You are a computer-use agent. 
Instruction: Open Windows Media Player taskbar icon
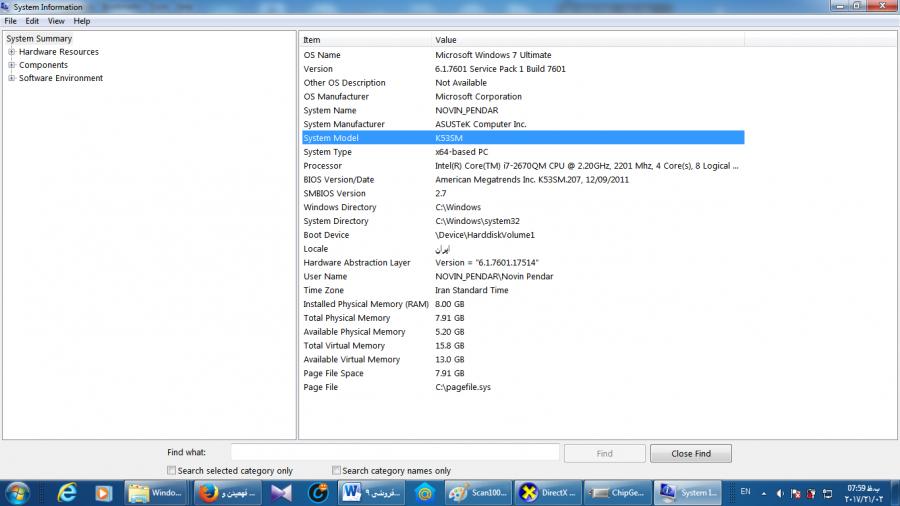pyautogui.click(x=103, y=493)
